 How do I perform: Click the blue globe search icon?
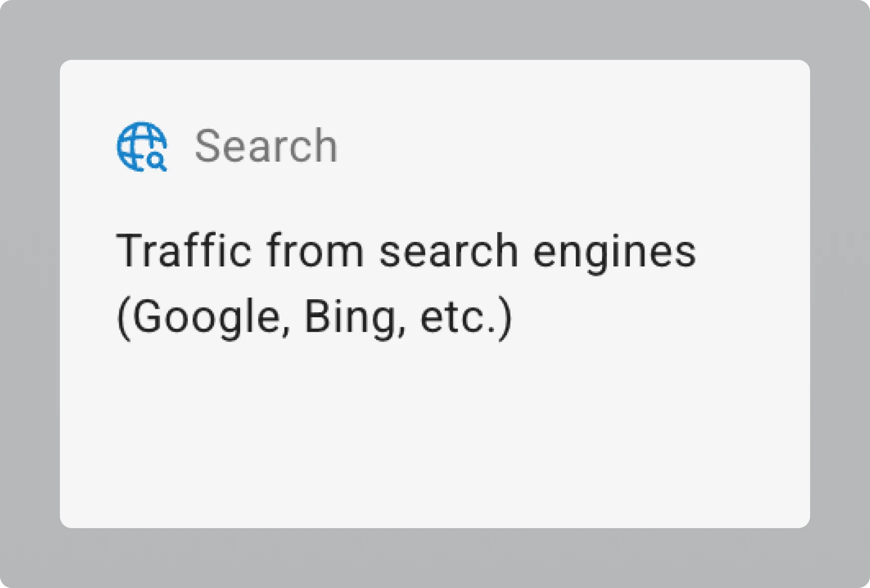141,146
